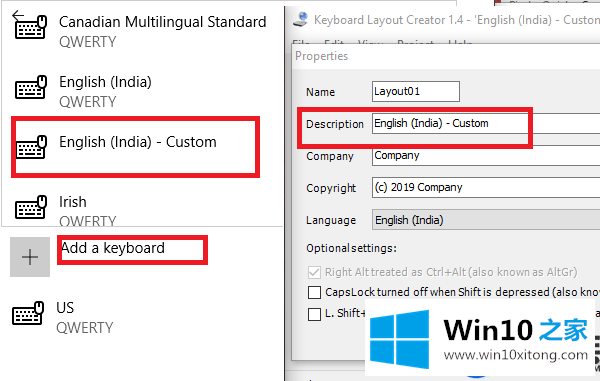Select Canadian Multilingual Standard keyboard entry
The height and width of the screenshot is (381, 600).
[142, 31]
